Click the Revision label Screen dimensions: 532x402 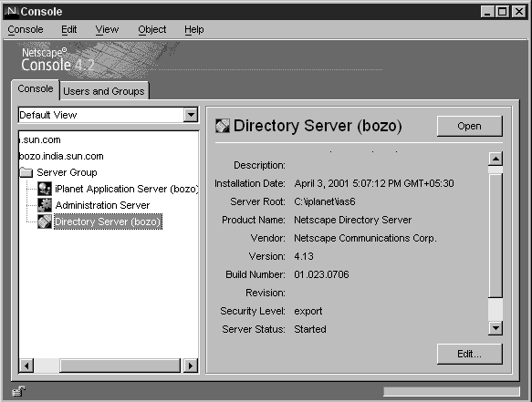(x=266, y=293)
